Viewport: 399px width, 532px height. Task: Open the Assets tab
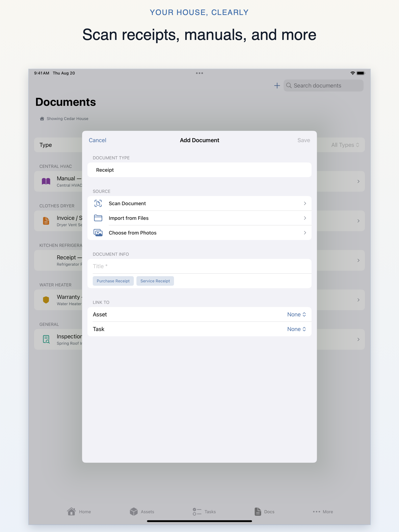tap(142, 512)
